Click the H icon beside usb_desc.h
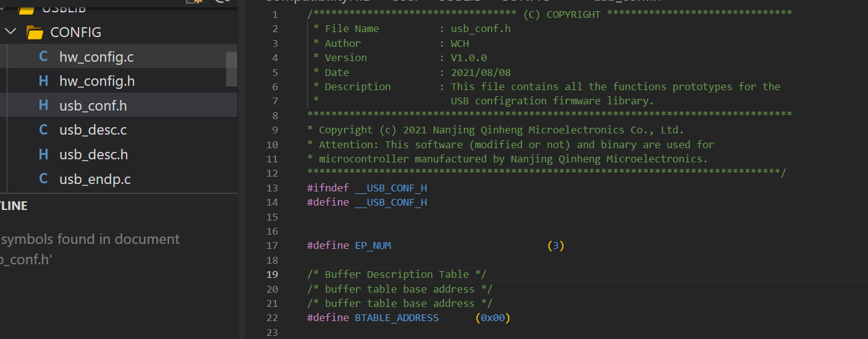This screenshot has width=868, height=339. click(x=43, y=154)
